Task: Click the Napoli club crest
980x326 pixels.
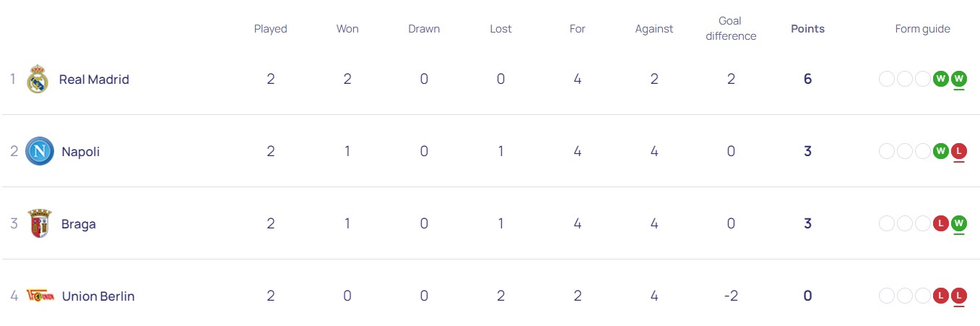Action: [40, 152]
